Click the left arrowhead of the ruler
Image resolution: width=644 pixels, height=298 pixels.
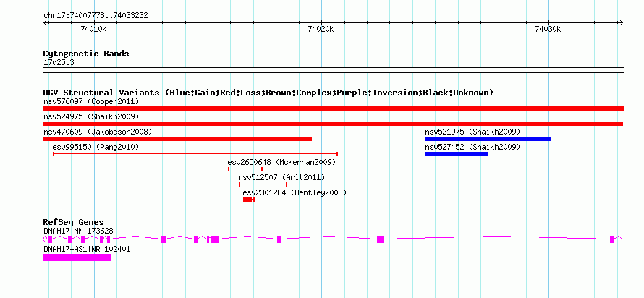[x=45, y=22]
